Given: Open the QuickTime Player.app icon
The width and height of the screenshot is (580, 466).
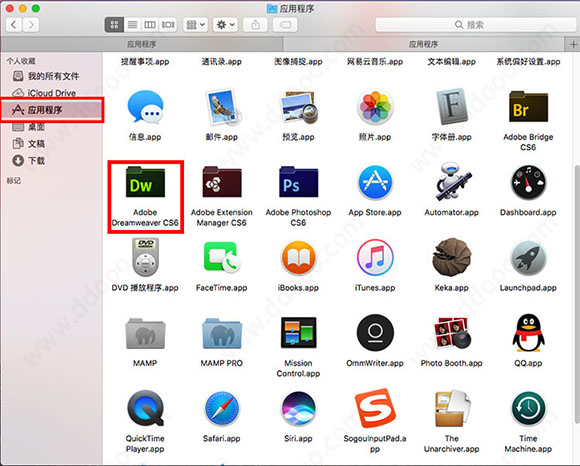Looking at the screenshot, I should click(146, 409).
